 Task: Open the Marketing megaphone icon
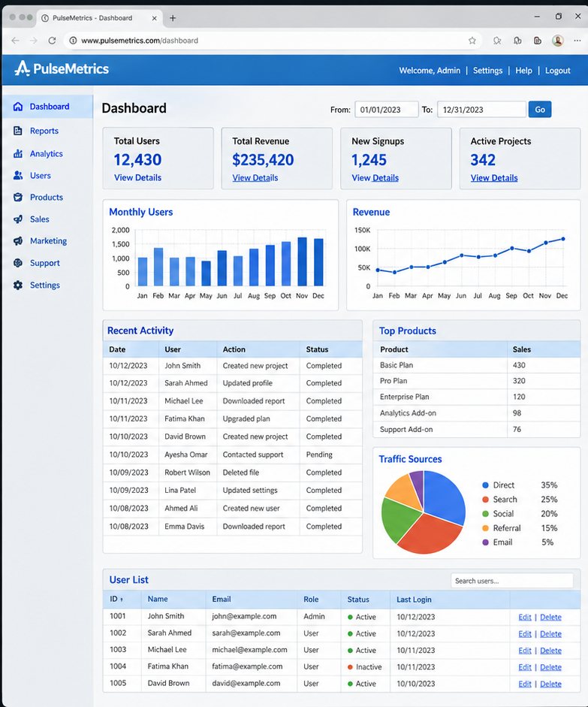18,240
